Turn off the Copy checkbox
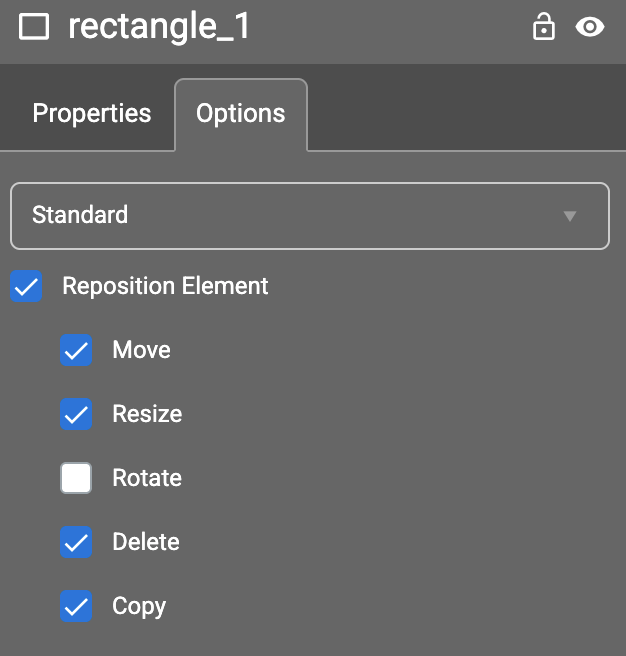 [x=76, y=607]
